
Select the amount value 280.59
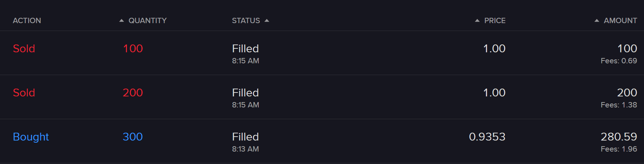619,137
